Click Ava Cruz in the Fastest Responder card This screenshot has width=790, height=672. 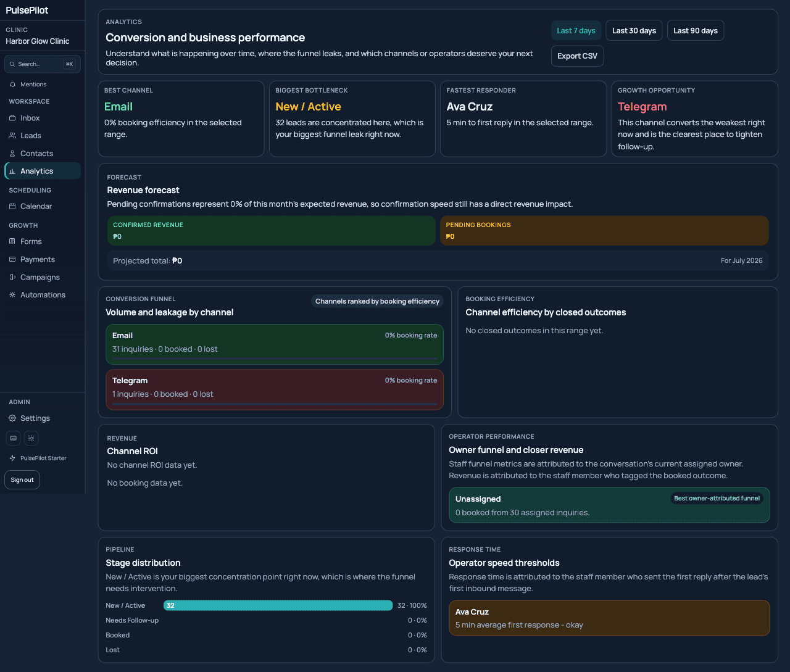point(470,107)
